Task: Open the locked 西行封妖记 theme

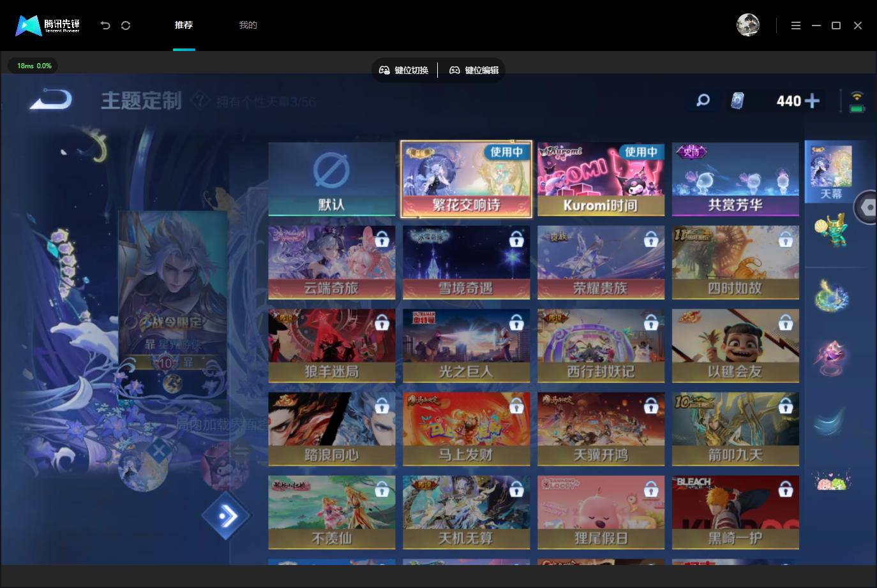Action: click(x=601, y=346)
